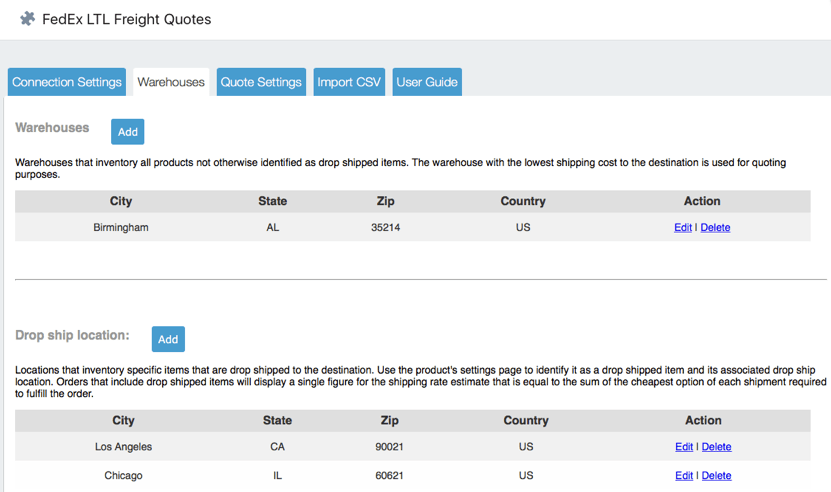The image size is (831, 492).
Task: Open the Import CSV tab
Action: 349,82
